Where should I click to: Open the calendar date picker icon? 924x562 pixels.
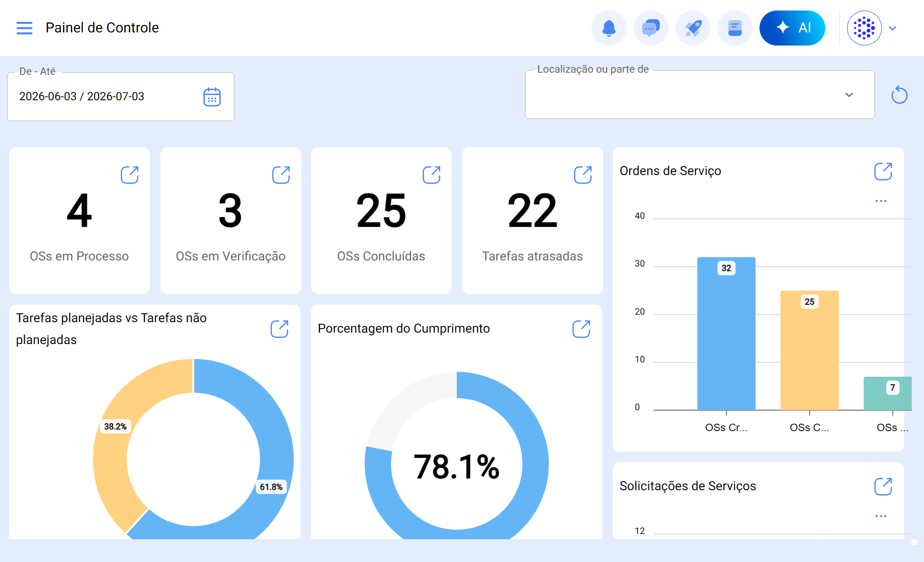pyautogui.click(x=212, y=97)
